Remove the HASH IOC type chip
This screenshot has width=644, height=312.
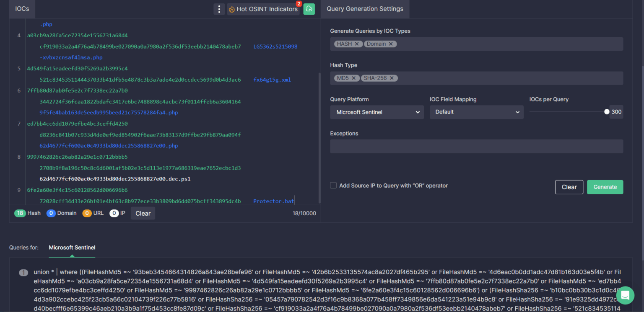click(357, 44)
